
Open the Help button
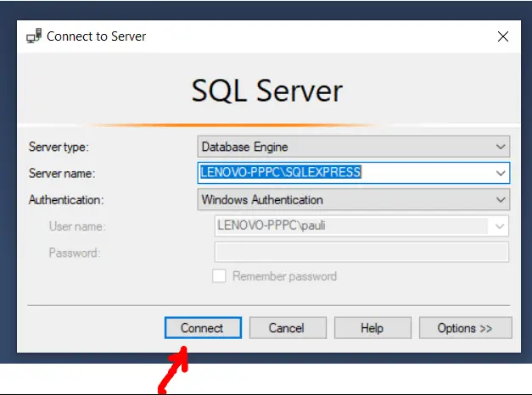point(372,328)
